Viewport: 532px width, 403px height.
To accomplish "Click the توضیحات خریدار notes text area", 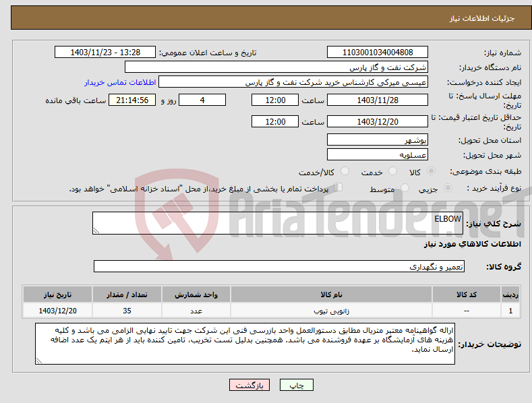I will pyautogui.click(x=245, y=344).
